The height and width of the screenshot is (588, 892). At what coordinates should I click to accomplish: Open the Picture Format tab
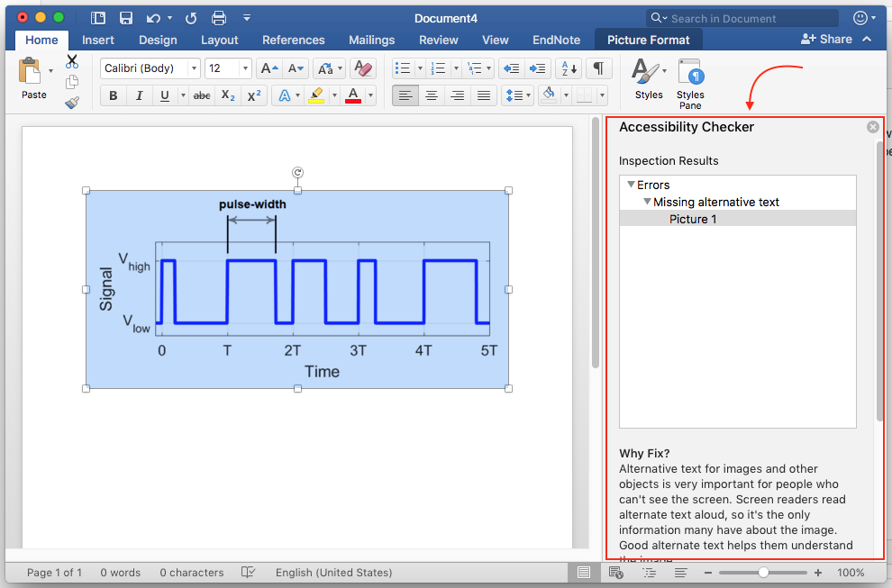tap(648, 41)
